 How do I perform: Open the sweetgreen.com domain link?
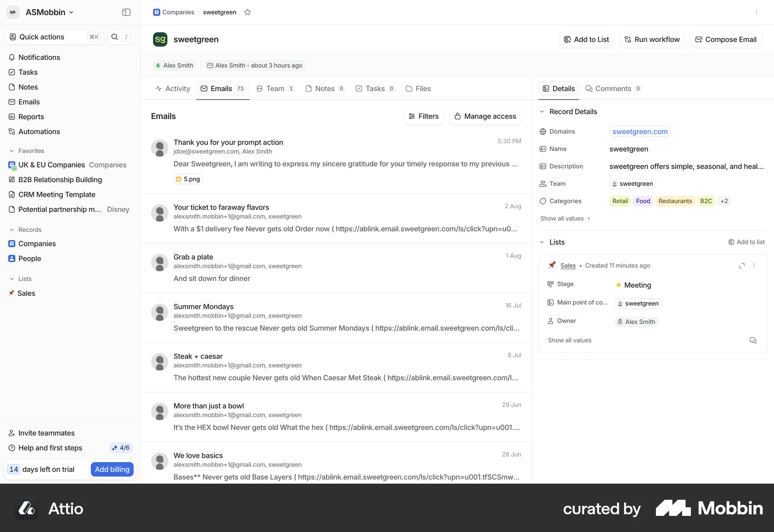(x=640, y=131)
